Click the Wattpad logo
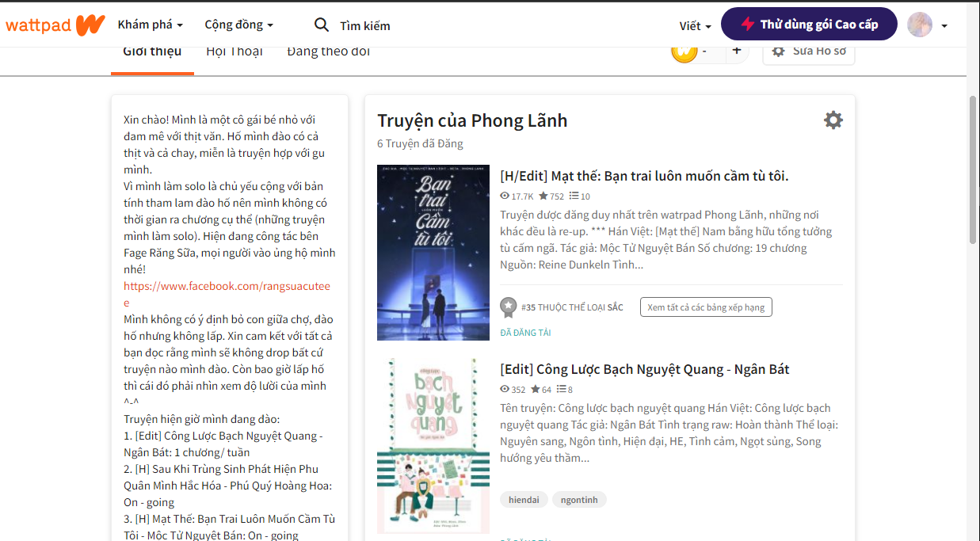 point(55,25)
